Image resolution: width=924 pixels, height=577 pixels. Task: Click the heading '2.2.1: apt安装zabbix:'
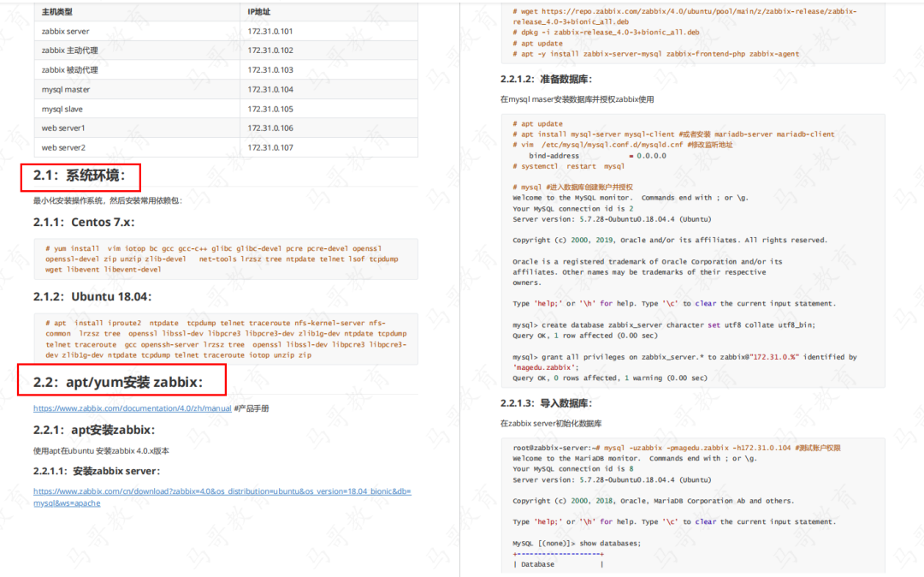point(94,430)
